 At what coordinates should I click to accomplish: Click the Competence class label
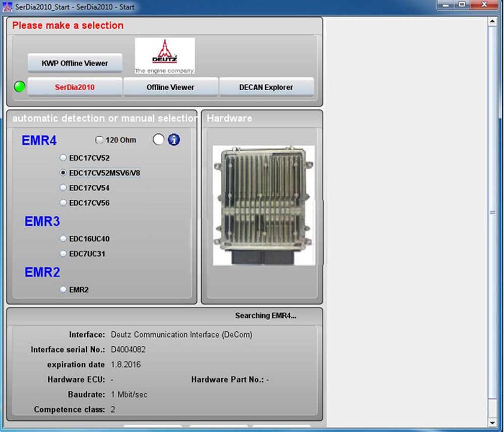(70, 409)
